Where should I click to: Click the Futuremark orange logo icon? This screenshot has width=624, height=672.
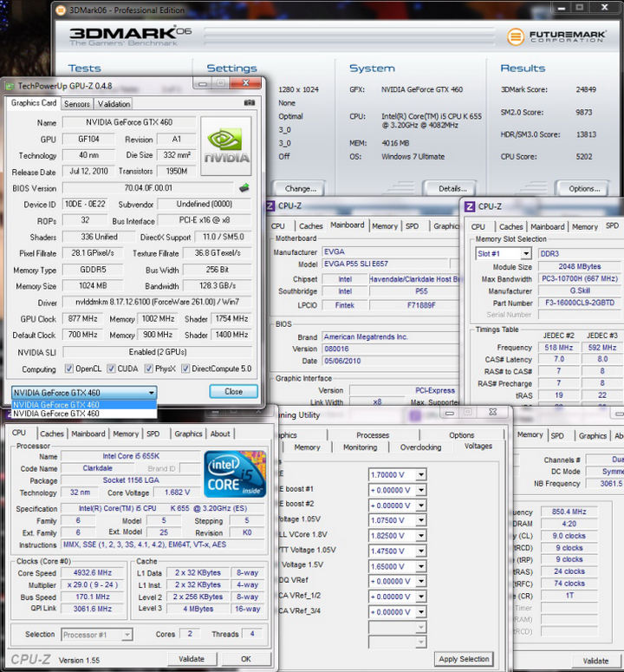pyautogui.click(x=516, y=37)
